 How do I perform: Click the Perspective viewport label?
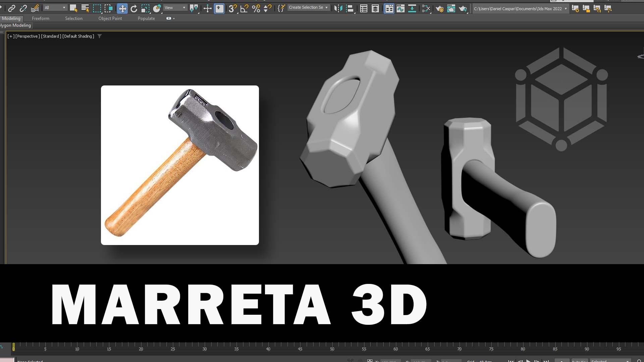[x=28, y=36]
